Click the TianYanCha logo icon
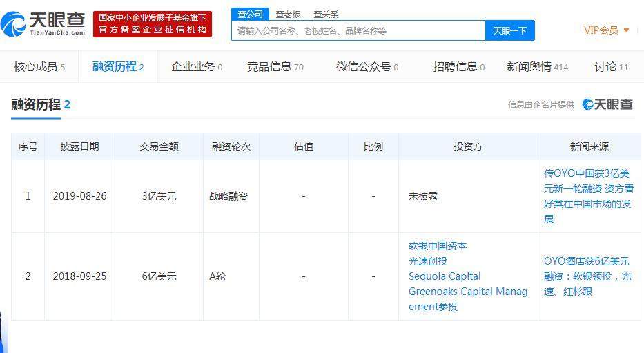The height and width of the screenshot is (353, 644). (x=14, y=24)
